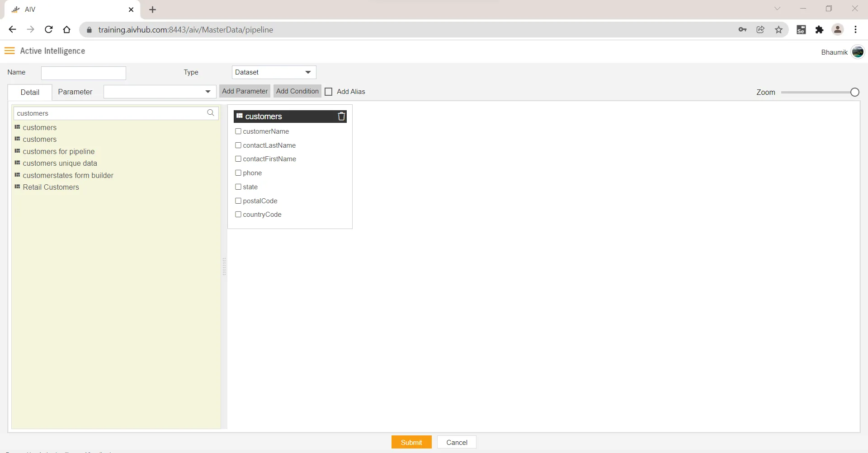Open the Chrome three-dot menu
The height and width of the screenshot is (453, 868).
(x=855, y=30)
